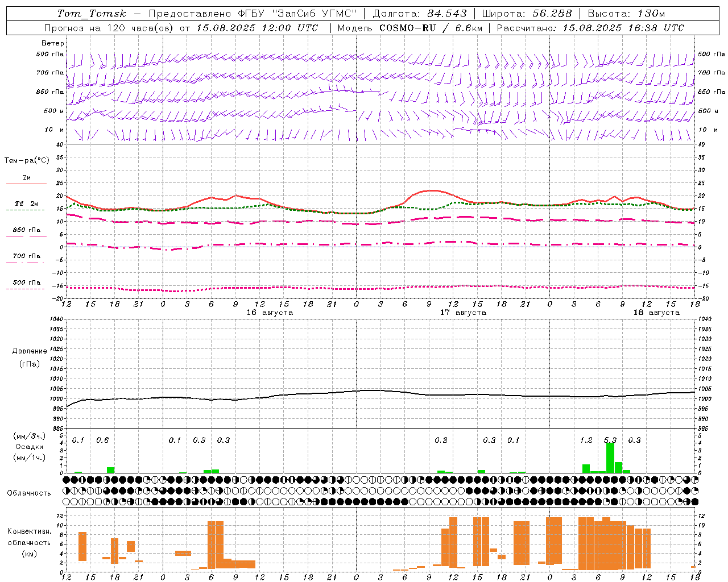The width and height of the screenshot is (728, 582).
Task: Click the 'Ветер' wind panel label
Action: point(53,43)
